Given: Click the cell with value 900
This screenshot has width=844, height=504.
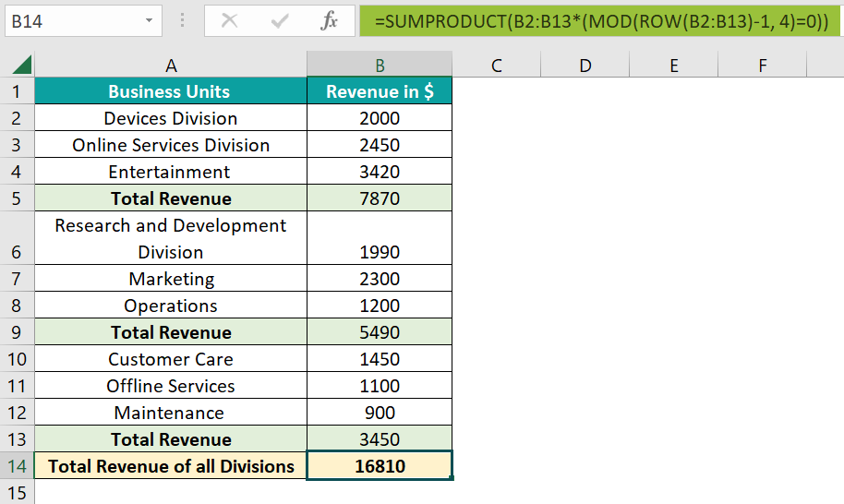Looking at the screenshot, I should 380,412.
